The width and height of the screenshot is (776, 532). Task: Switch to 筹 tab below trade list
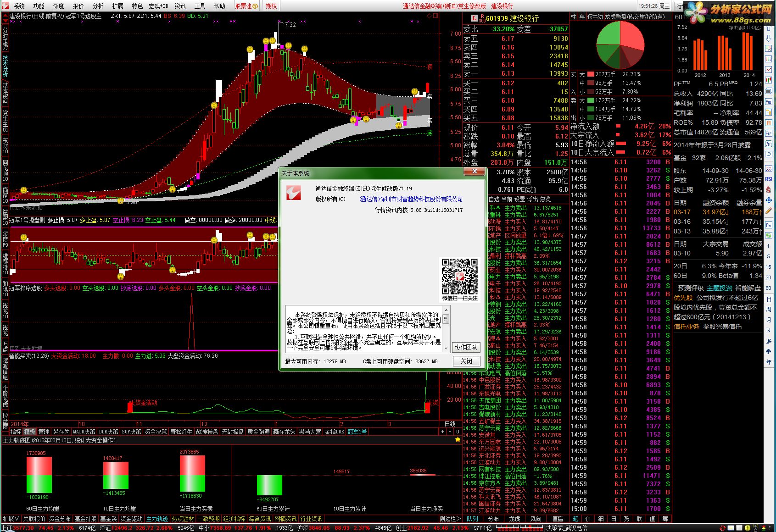[x=665, y=519]
